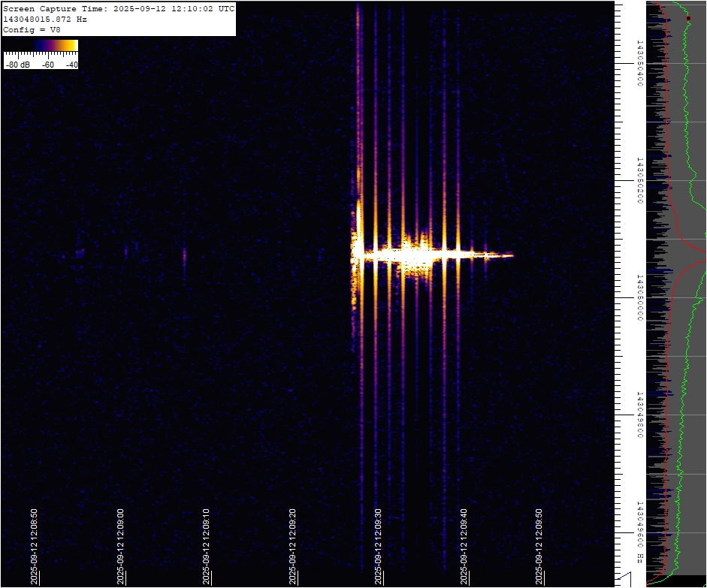The height and width of the screenshot is (588, 707).
Task: Select the 12:09:30 time axis marker
Action: 379,547
